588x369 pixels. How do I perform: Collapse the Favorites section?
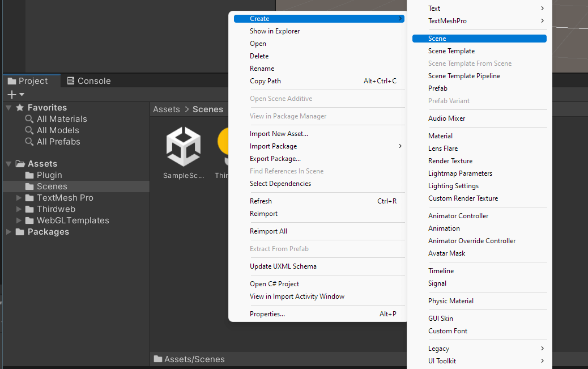pos(8,108)
